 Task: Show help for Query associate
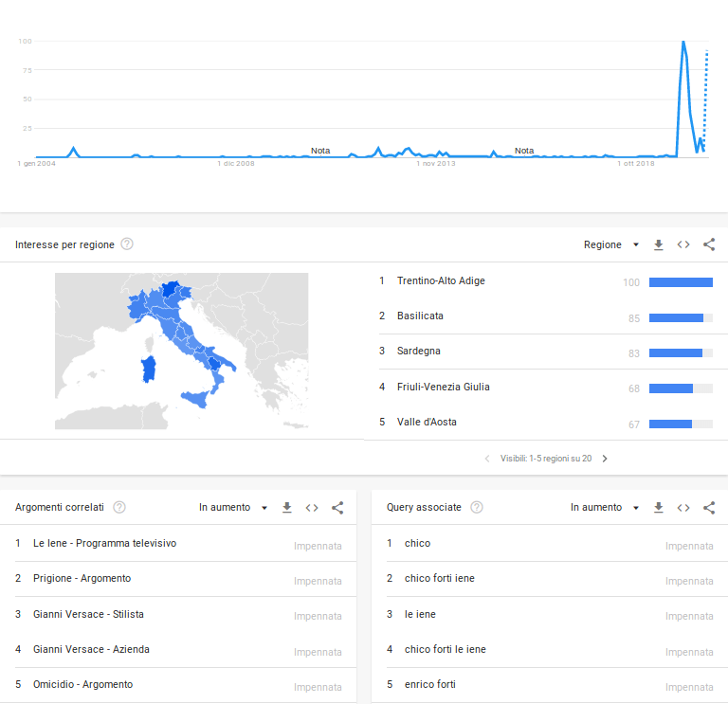point(477,508)
